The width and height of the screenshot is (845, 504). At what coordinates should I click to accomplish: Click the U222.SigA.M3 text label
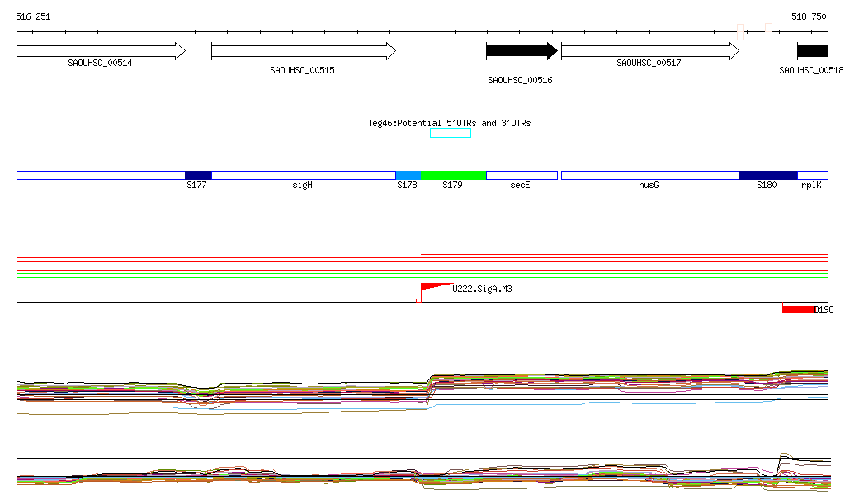click(x=482, y=289)
